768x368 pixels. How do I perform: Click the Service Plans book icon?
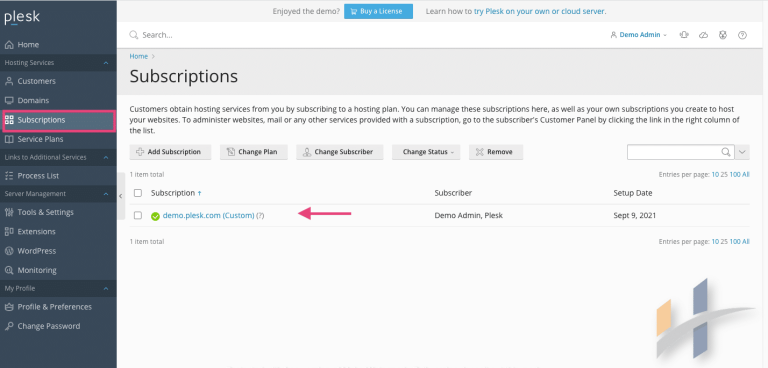9,139
